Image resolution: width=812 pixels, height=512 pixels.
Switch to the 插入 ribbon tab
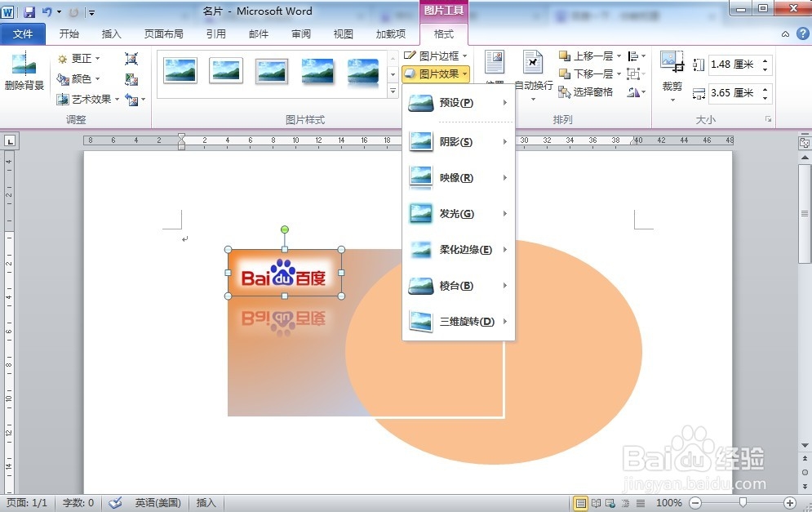coord(111,33)
